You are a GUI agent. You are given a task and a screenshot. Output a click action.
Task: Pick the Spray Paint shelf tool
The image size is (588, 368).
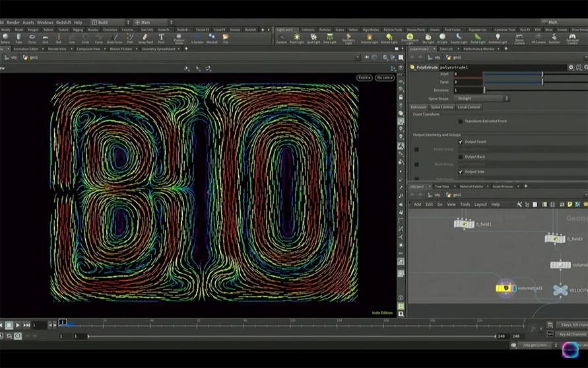coord(146,38)
